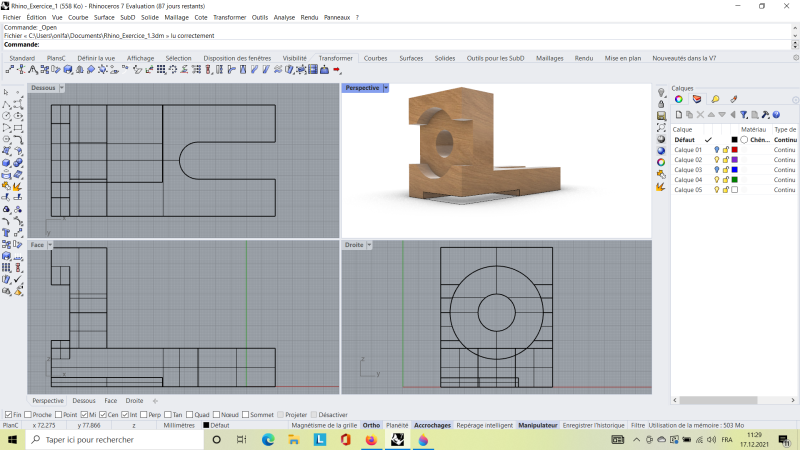Image resolution: width=800 pixels, height=450 pixels.
Task: Click the save disk icon in right sidebar
Action: click(661, 116)
